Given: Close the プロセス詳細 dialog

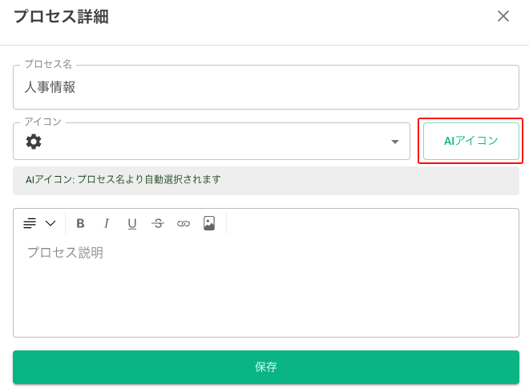Looking at the screenshot, I should (503, 16).
